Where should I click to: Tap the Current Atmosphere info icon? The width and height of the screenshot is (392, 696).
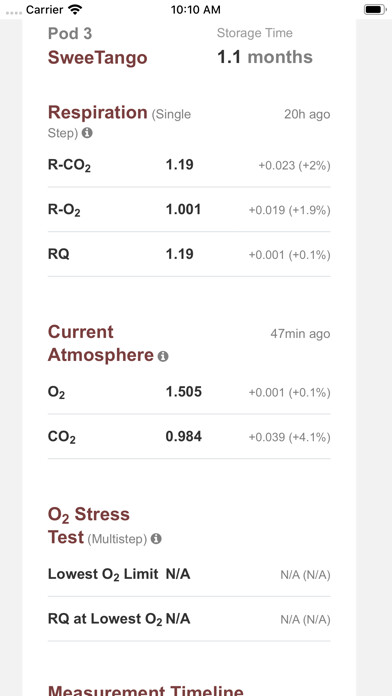tap(163, 356)
